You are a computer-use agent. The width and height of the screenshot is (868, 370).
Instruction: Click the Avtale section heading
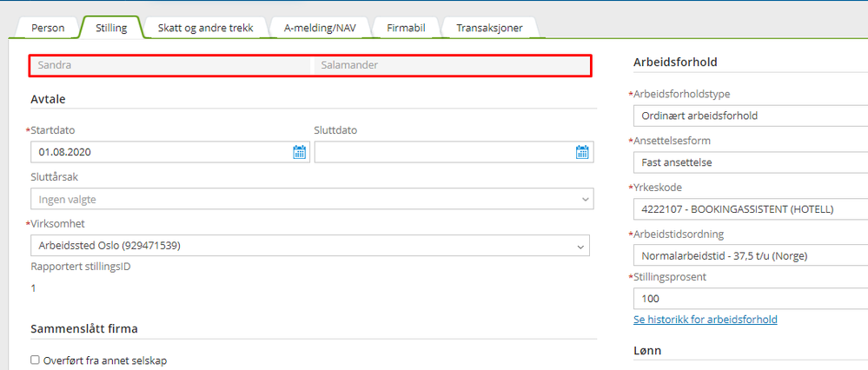48,100
